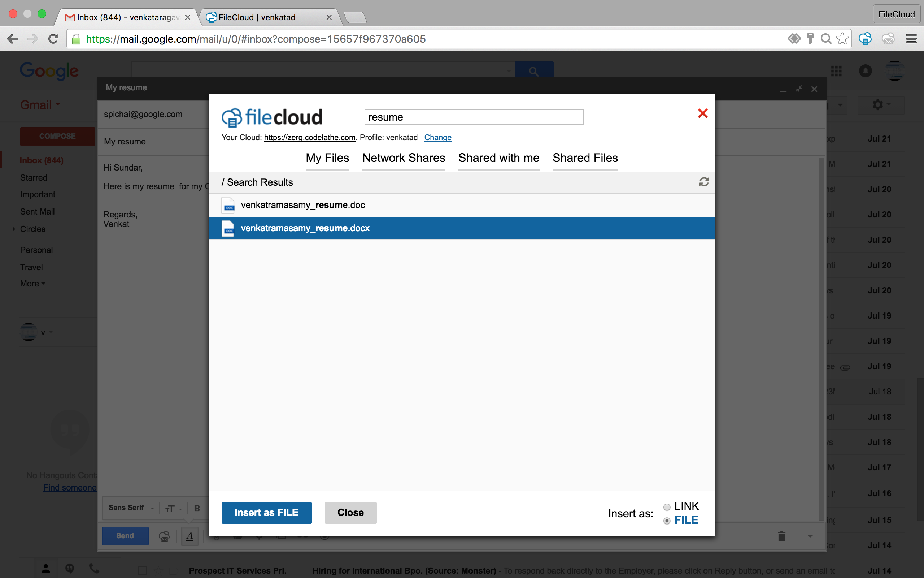
Task: Expand the Gmail product dropdown
Action: click(x=40, y=105)
